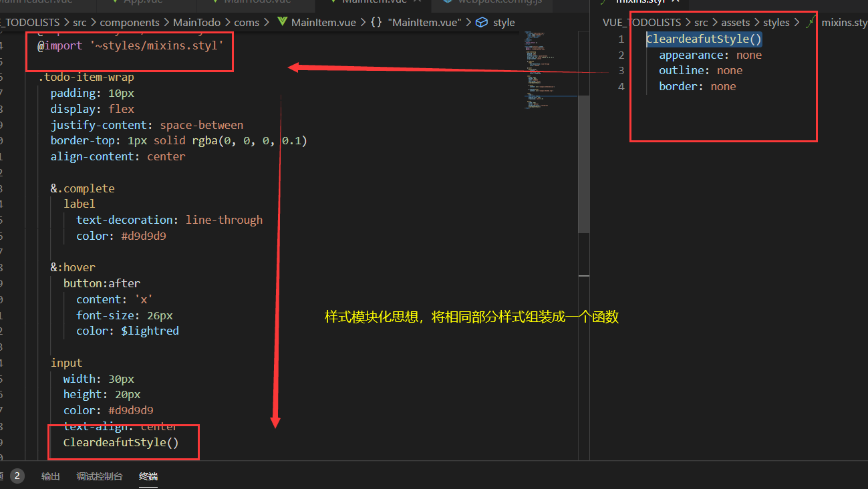868x489 pixels.
Task: Click line number 4 in mixins.styl gutter
Action: 621,86
